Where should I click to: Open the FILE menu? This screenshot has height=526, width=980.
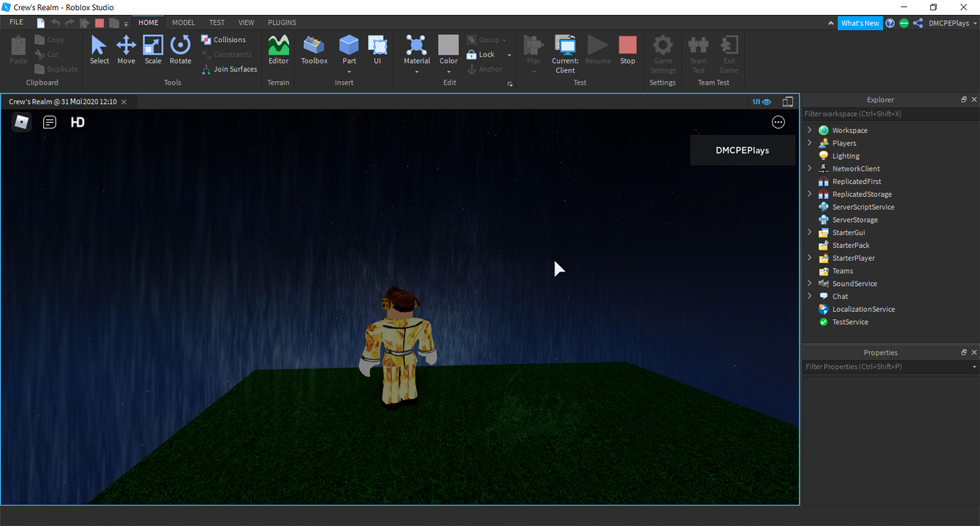15,22
